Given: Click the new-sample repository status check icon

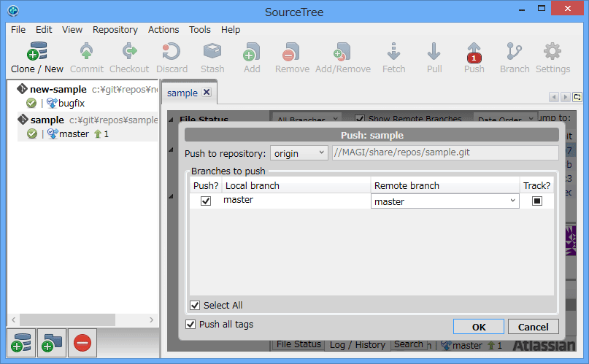Looking at the screenshot, I should 31,103.
